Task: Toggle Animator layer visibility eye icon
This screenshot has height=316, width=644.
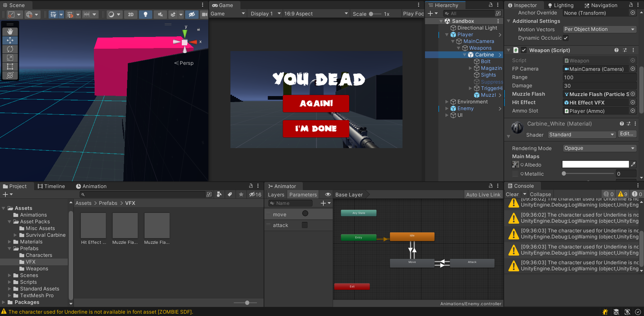Action: tap(328, 194)
